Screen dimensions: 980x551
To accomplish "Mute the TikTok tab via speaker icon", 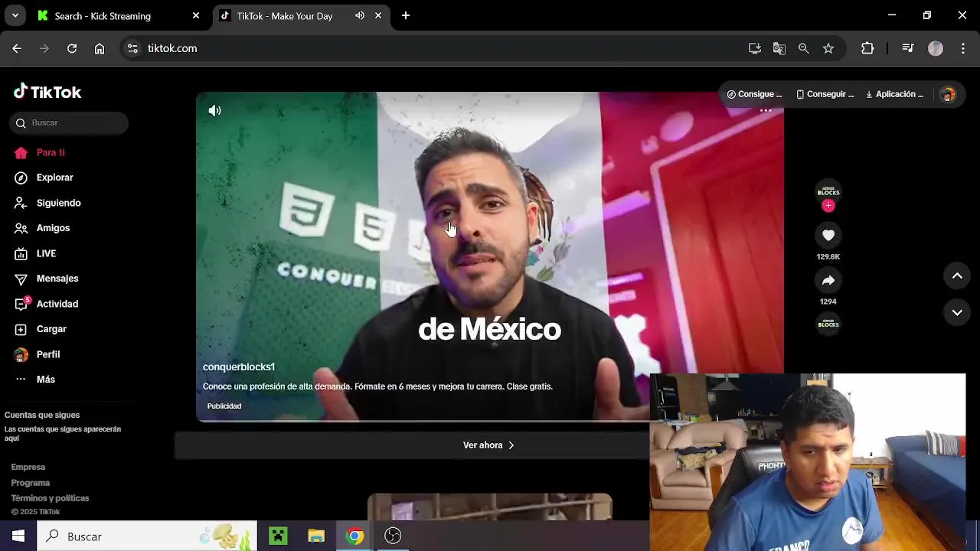I will [360, 15].
